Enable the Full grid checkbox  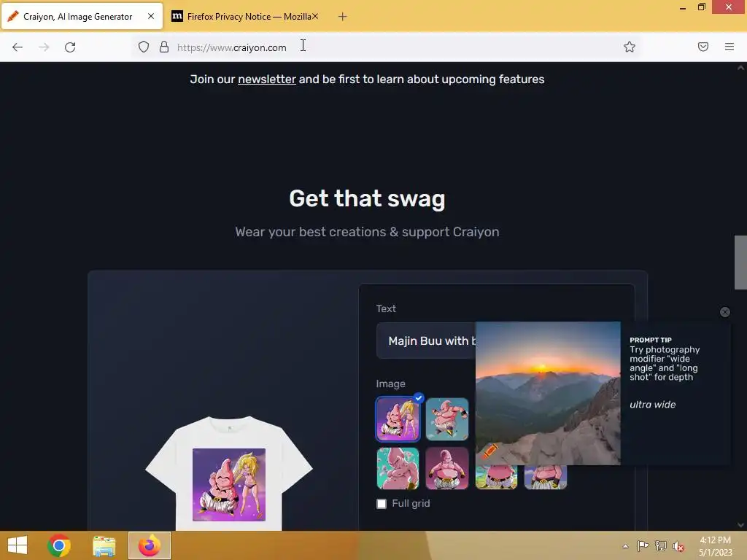(382, 504)
